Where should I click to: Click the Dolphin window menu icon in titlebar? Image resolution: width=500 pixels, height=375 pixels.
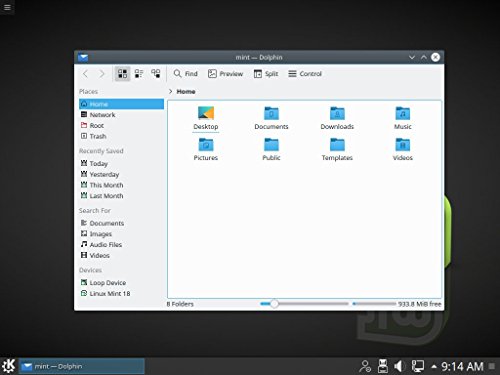tap(83, 57)
